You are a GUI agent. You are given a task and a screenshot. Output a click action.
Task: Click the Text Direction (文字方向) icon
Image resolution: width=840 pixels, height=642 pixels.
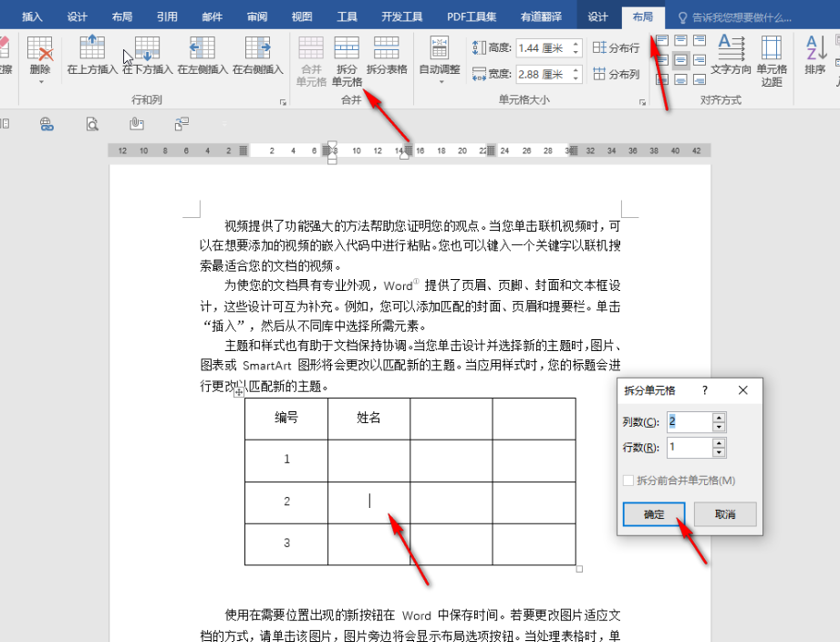tap(731, 54)
